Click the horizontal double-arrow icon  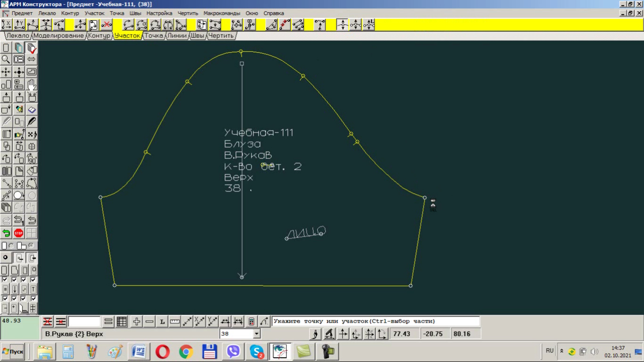pyautogui.click(x=32, y=59)
